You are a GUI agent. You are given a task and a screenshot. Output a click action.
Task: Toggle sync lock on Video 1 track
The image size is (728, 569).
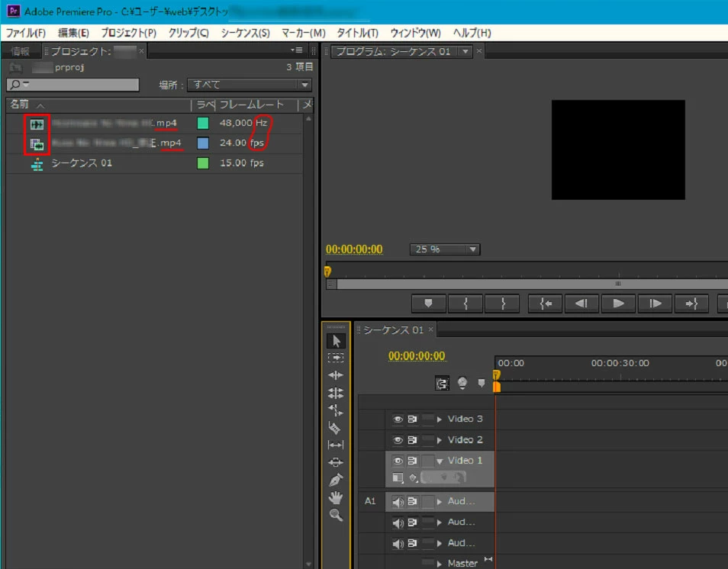pos(412,461)
